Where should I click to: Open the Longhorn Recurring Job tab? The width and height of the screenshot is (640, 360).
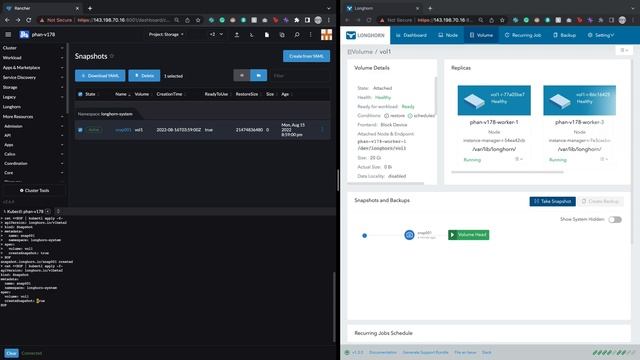523,35
